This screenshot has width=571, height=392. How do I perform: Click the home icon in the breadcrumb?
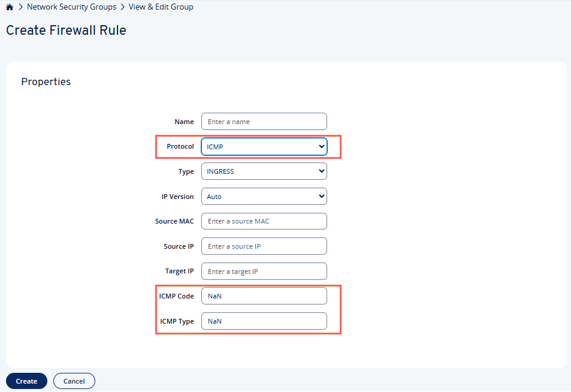(9, 7)
